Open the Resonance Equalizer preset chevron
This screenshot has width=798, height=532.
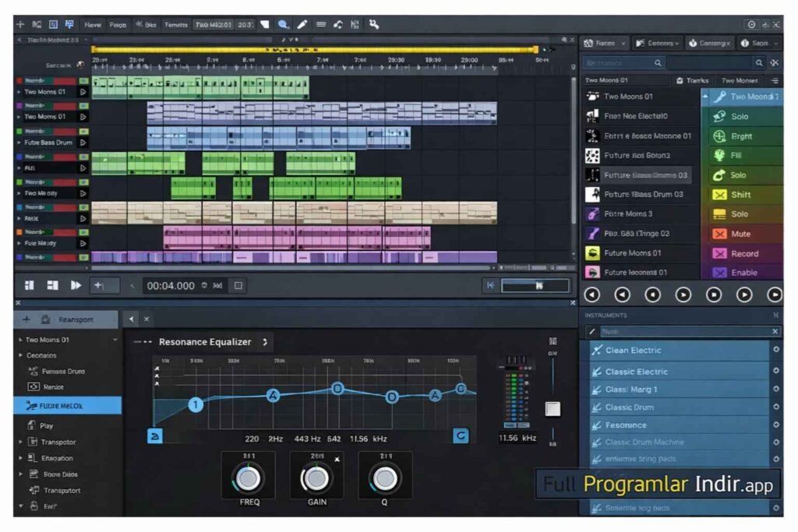pos(267,341)
